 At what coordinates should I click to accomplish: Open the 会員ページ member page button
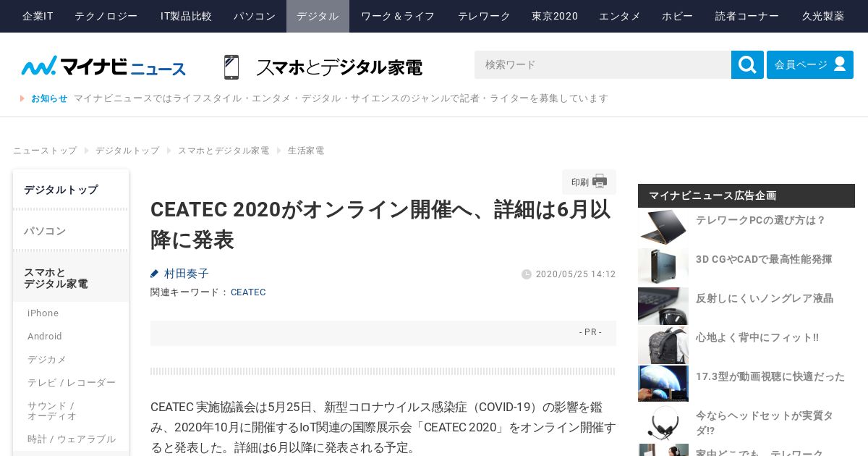(x=810, y=64)
